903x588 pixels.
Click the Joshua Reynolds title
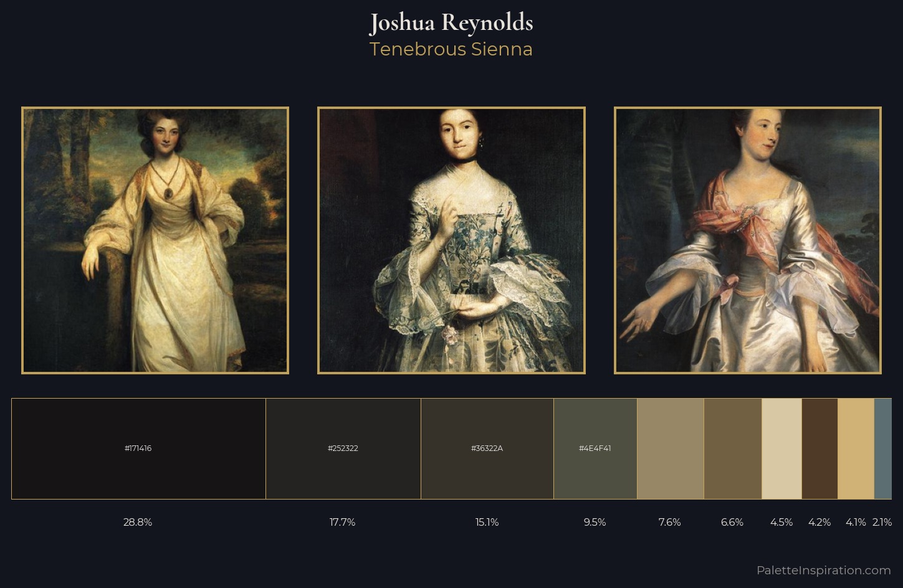(451, 23)
